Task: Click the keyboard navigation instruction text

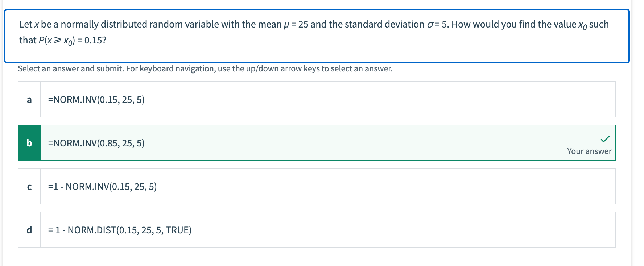Action: coord(205,68)
